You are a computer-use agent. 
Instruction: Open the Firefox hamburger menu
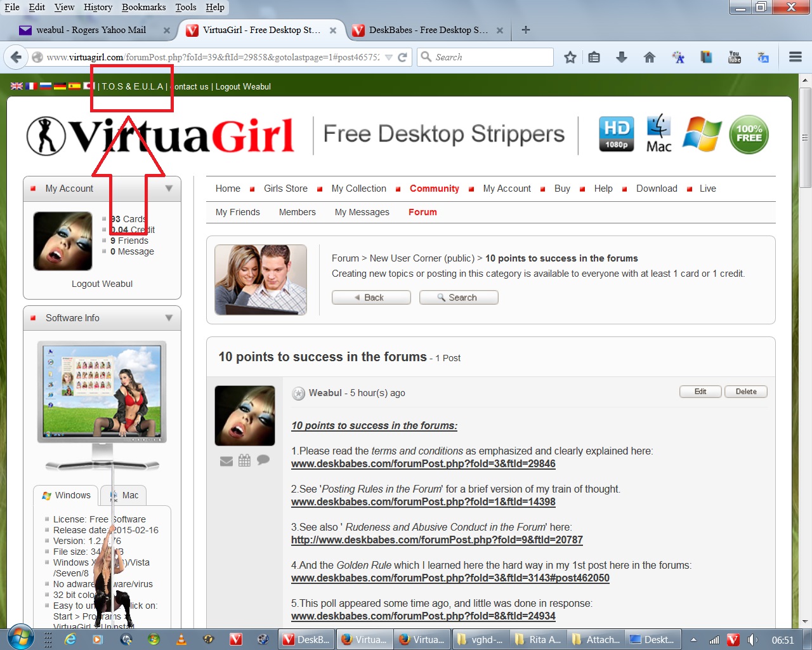(795, 57)
